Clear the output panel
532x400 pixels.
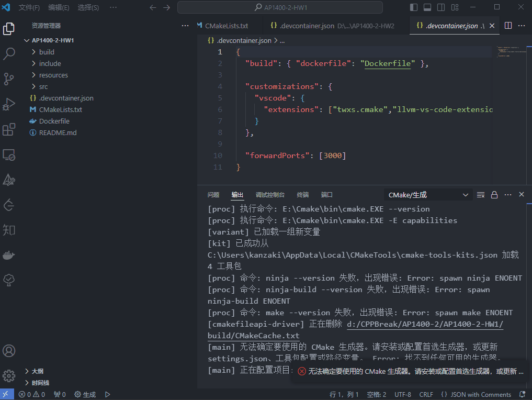point(481,195)
